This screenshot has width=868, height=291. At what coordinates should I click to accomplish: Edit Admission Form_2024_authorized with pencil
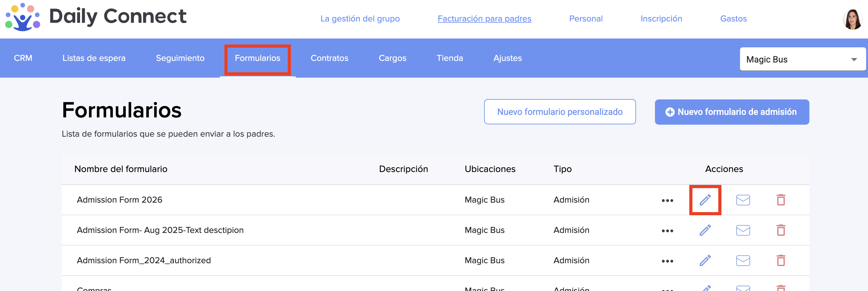click(705, 260)
